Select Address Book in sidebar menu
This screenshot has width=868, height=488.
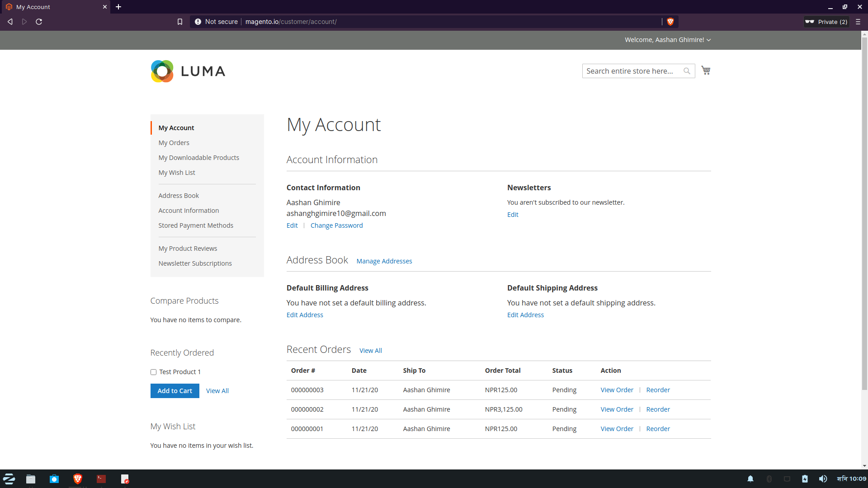[179, 196]
